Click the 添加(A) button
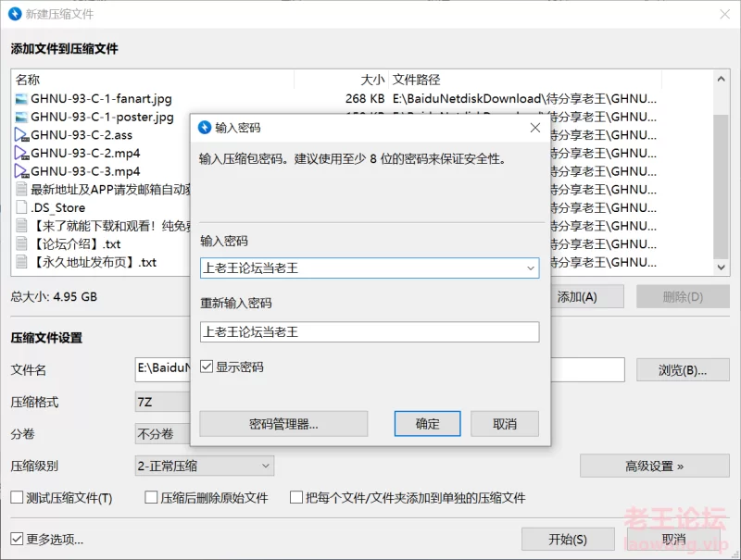Screen dimensions: 741x560 click(587, 296)
